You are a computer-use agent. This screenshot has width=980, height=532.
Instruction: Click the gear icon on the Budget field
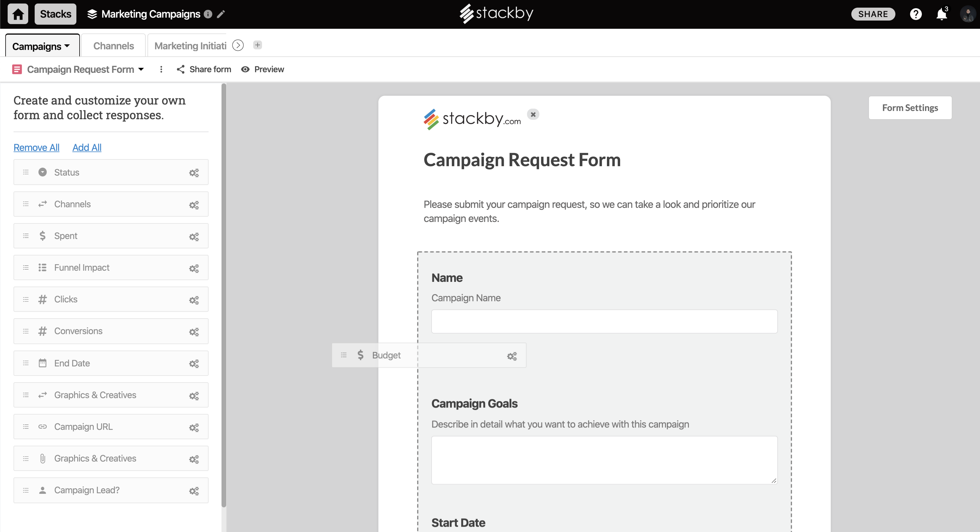512,356
